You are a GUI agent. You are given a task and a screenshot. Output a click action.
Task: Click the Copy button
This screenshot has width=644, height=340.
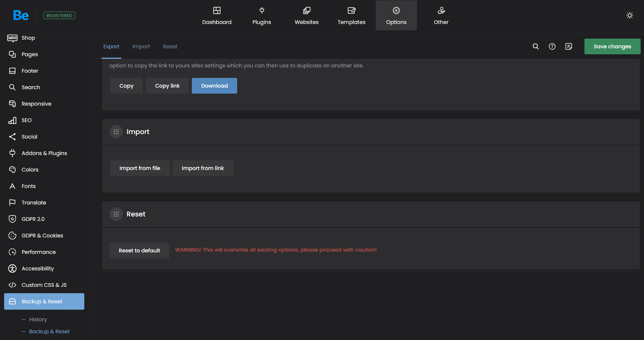(x=126, y=86)
